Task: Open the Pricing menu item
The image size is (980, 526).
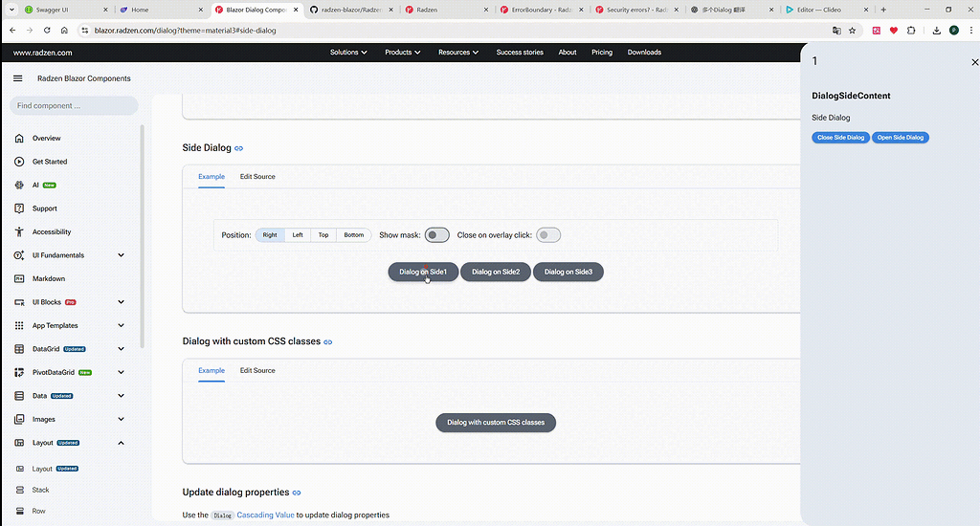Action: click(602, 53)
